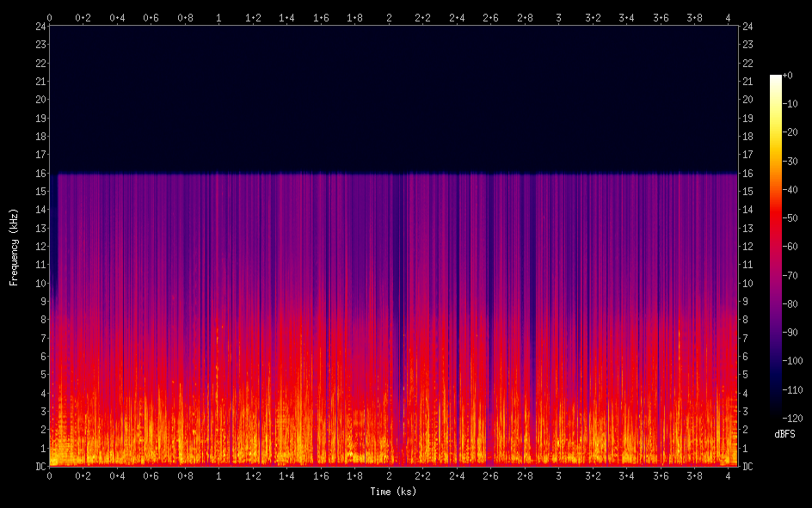
Task: Click the "Time (ks)" axis title
Action: coord(393,492)
